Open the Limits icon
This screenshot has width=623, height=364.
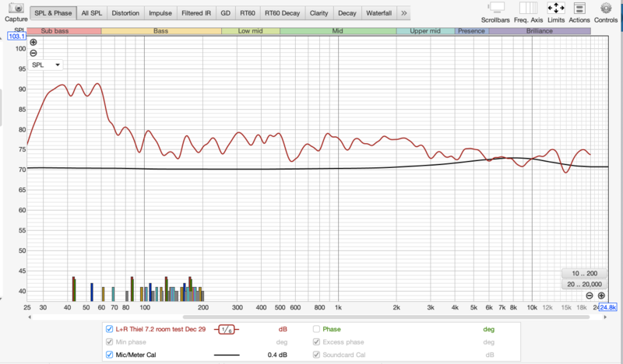click(x=556, y=8)
